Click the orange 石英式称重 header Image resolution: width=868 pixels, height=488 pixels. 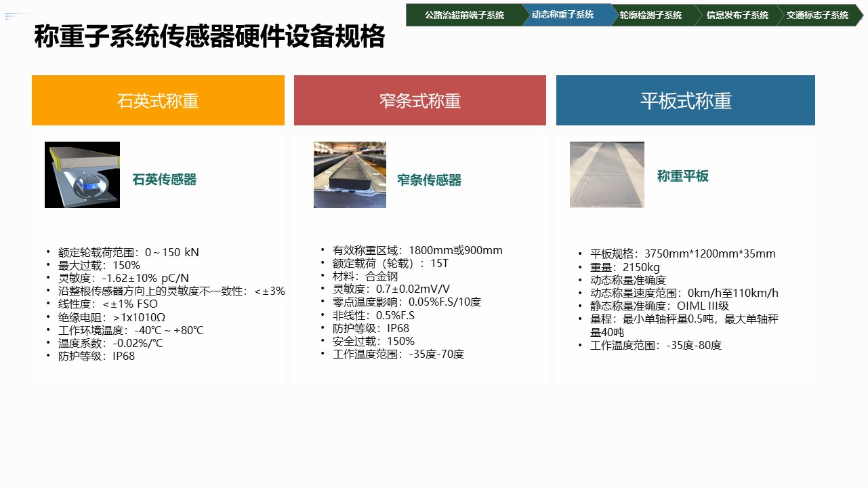click(158, 100)
